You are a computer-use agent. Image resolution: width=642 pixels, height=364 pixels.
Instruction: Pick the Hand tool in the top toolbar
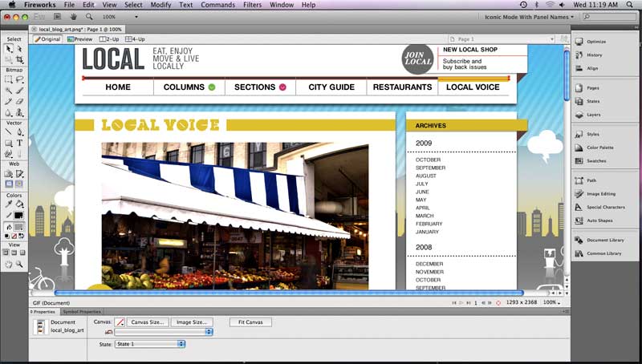74,16
